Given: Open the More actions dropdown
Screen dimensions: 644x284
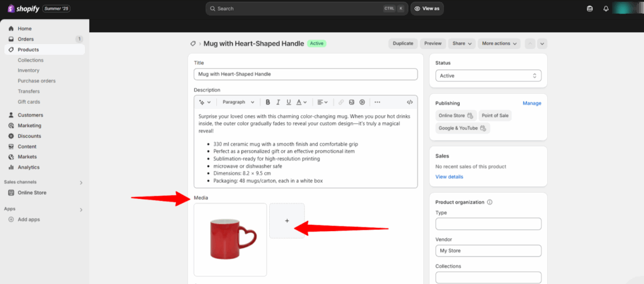Looking at the screenshot, I should [499, 43].
